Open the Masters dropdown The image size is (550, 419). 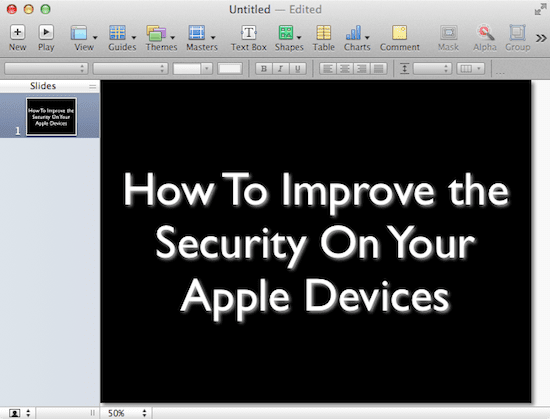coord(202,37)
